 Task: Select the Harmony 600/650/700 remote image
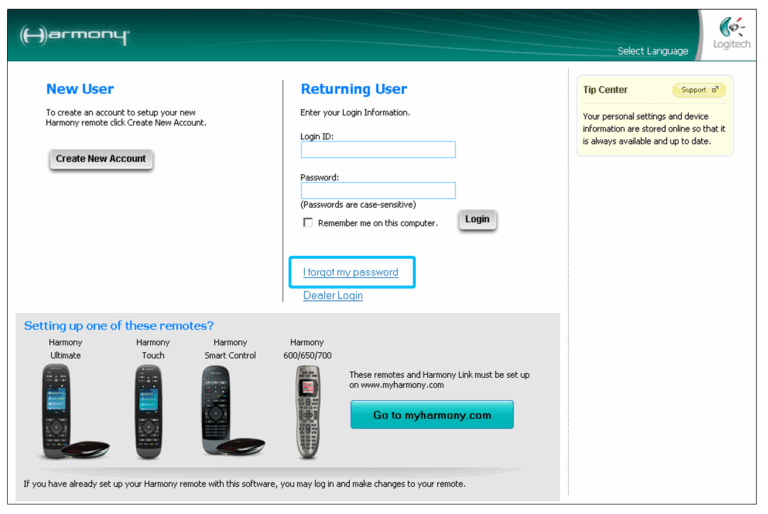308,412
